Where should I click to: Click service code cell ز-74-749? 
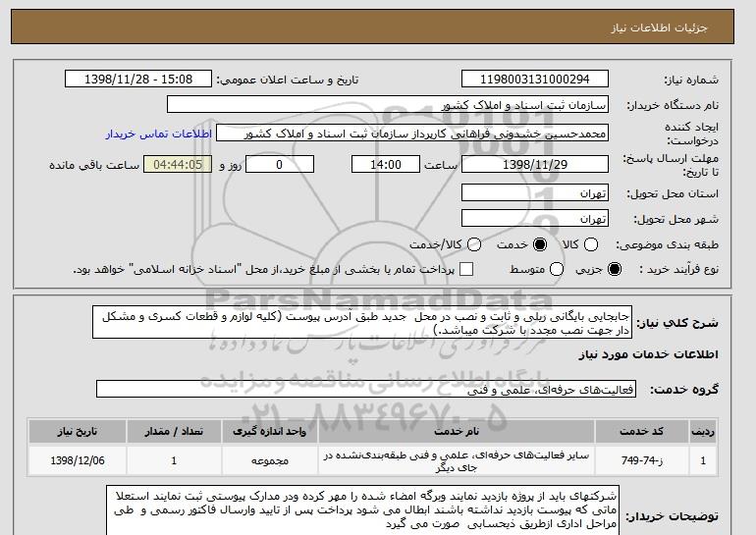[x=642, y=460]
